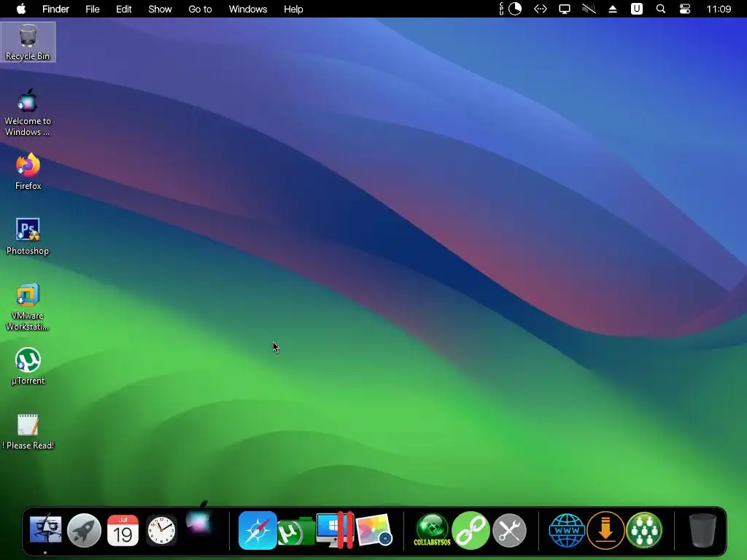Click the 11:09 clock in menu bar
The image size is (747, 560).
coord(719,9)
